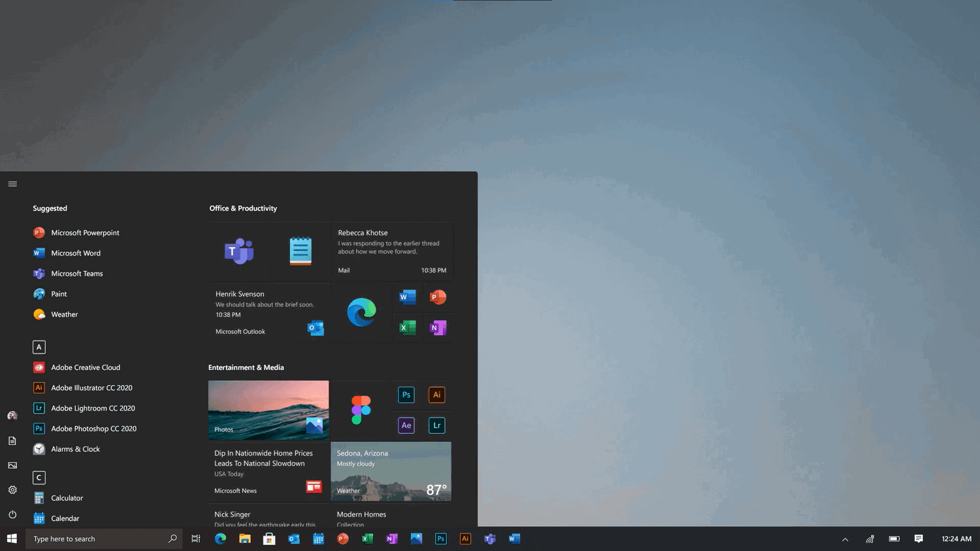Open Pictures from the Start menu rail
The image size is (980, 551).
pyautogui.click(x=12, y=465)
